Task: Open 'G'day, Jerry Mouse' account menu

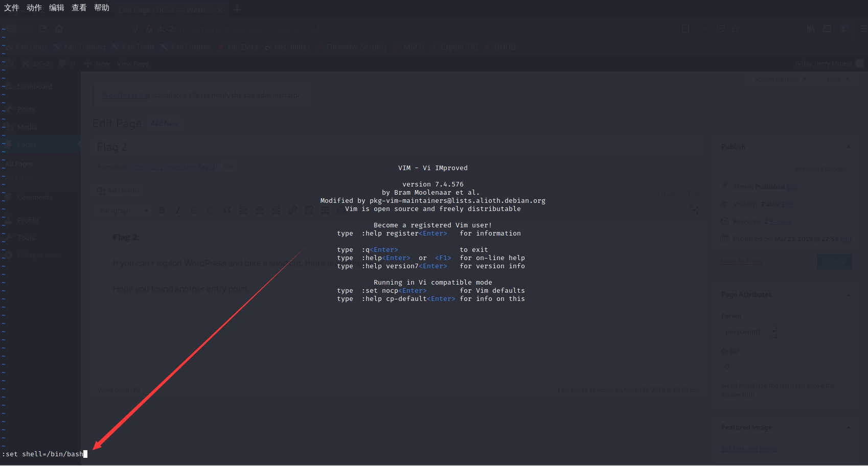Action: (829, 64)
